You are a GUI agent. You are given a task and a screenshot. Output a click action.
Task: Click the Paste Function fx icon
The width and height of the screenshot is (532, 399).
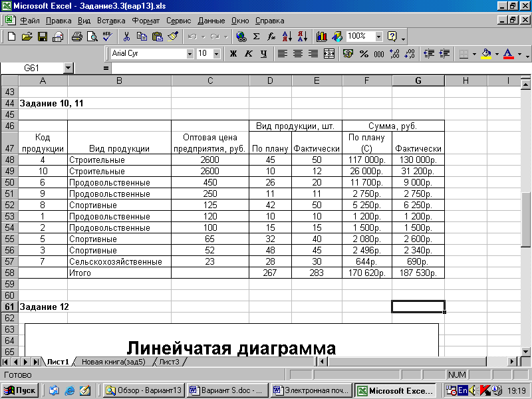coord(271,37)
